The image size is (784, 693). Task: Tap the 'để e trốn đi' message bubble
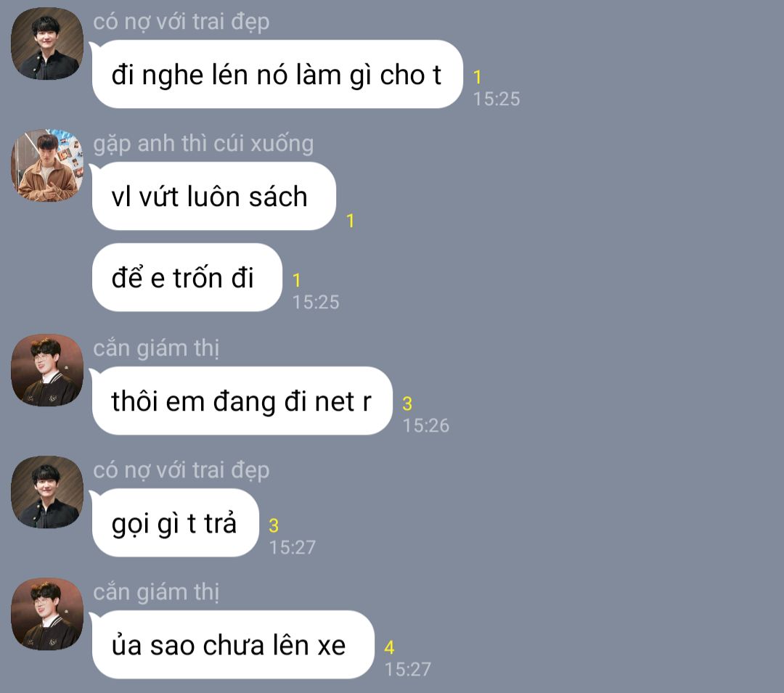coord(187,277)
